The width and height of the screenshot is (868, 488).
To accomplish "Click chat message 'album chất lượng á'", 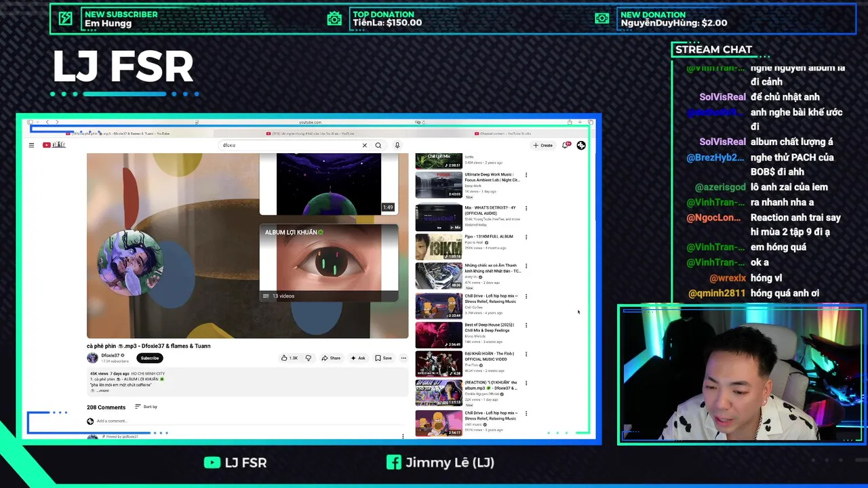I will 792,142.
